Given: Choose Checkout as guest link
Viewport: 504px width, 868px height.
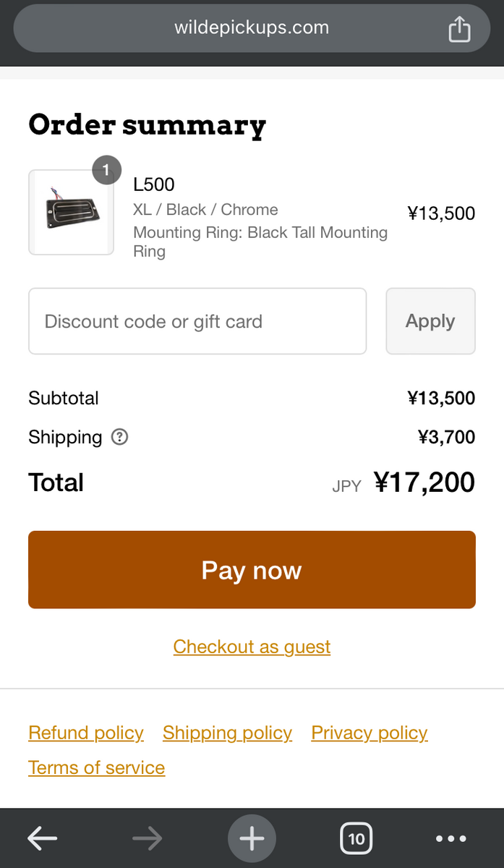Looking at the screenshot, I should pos(252,647).
